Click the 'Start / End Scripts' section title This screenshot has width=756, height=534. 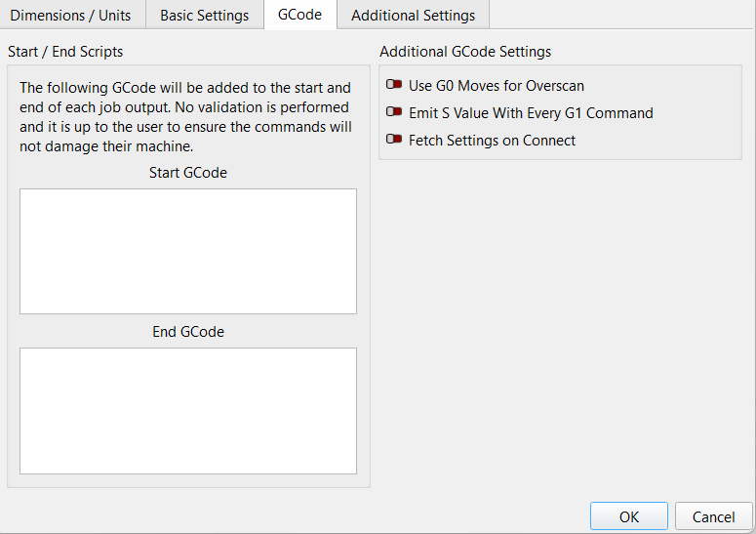65,51
